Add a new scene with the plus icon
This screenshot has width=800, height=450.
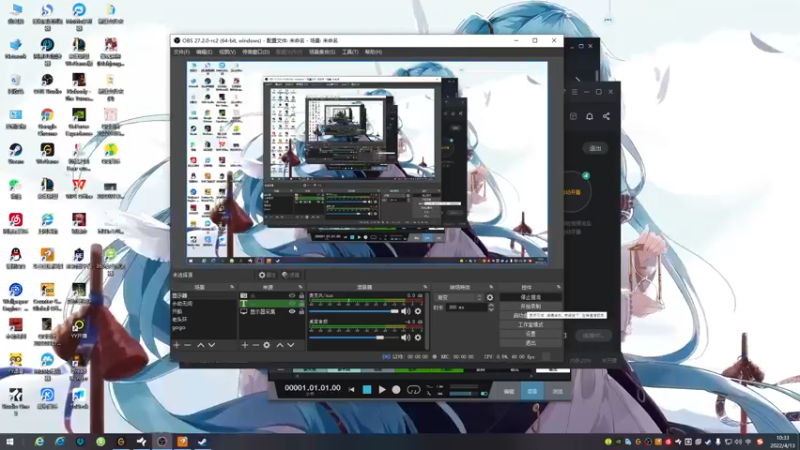[x=177, y=345]
